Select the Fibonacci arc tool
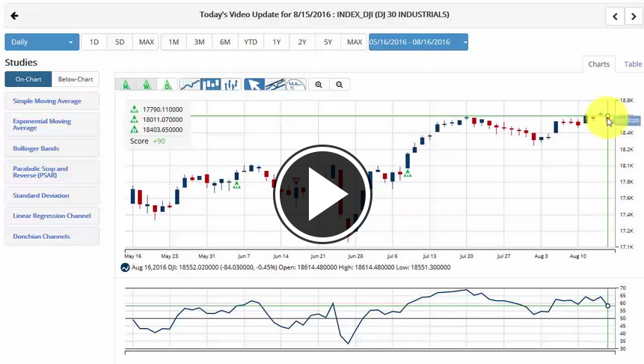This screenshot has width=644, height=364. [x=295, y=85]
